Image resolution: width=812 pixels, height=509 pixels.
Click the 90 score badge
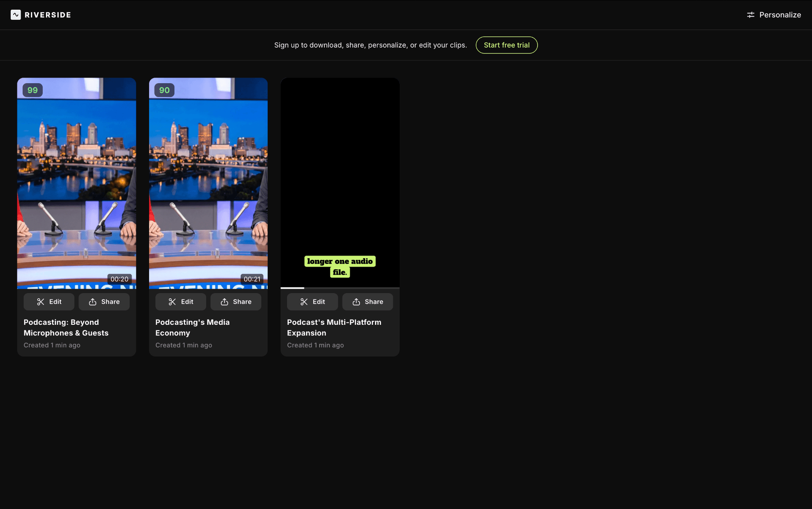pos(164,90)
